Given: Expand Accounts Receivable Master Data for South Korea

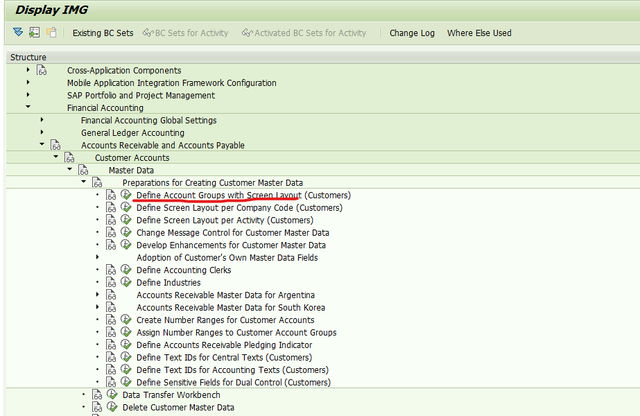Looking at the screenshot, I should pos(98,307).
